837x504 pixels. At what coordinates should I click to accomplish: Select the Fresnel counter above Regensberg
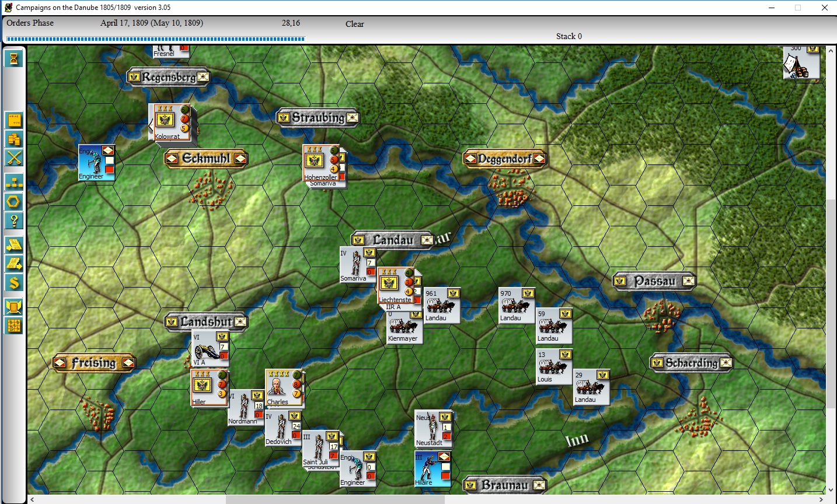coord(172,51)
